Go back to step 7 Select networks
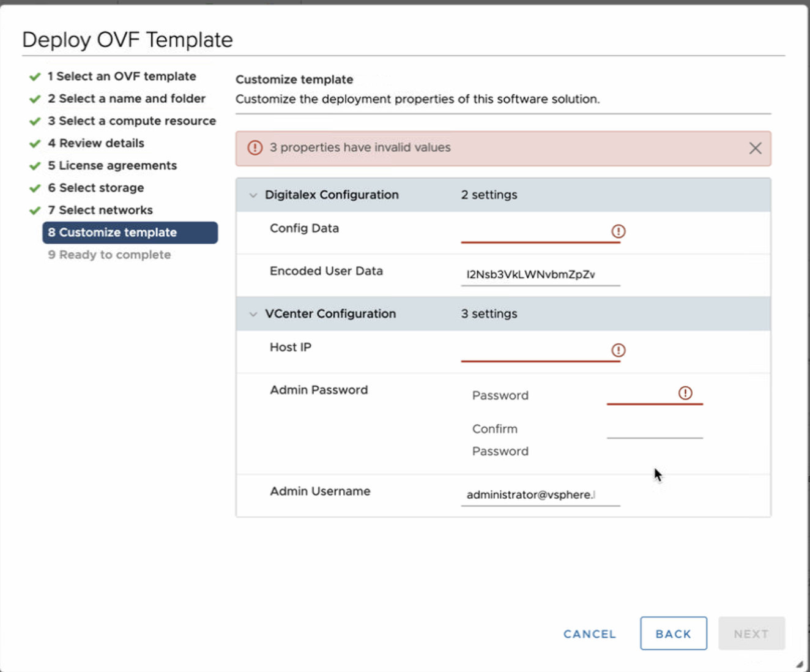This screenshot has height=672, width=810. click(100, 211)
